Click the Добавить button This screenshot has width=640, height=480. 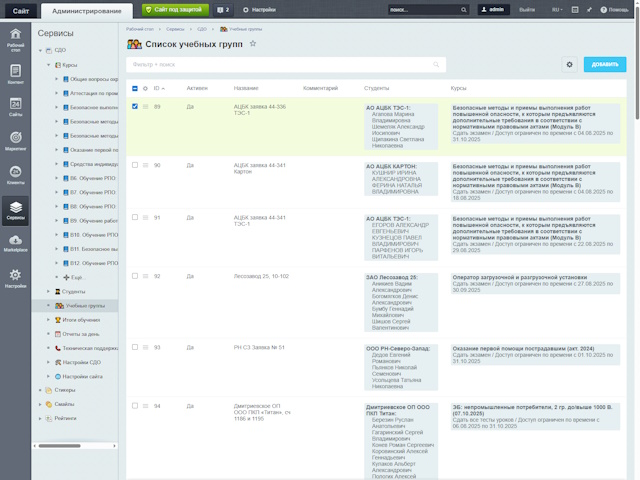coord(605,64)
